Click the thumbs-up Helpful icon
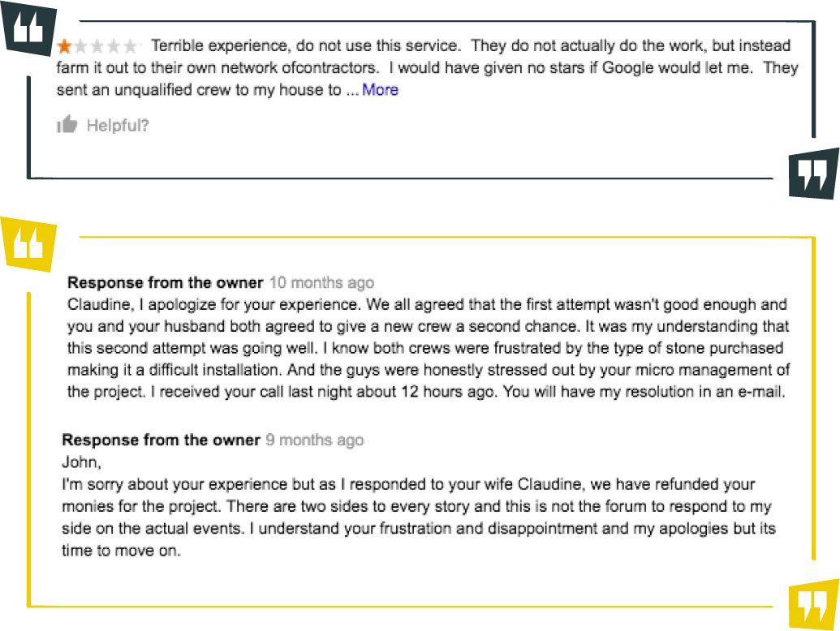 click(x=67, y=124)
